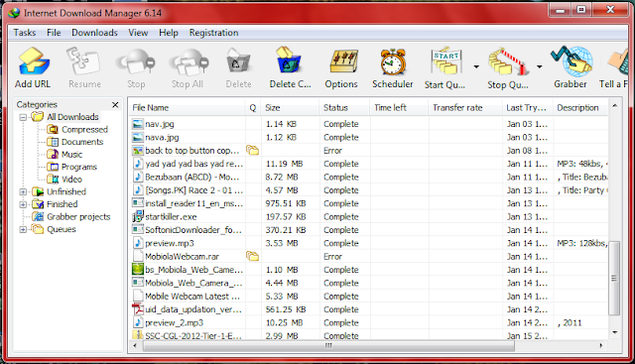Select Bezubaan (ABCD) download entry
The height and width of the screenshot is (364, 635).
[368, 177]
